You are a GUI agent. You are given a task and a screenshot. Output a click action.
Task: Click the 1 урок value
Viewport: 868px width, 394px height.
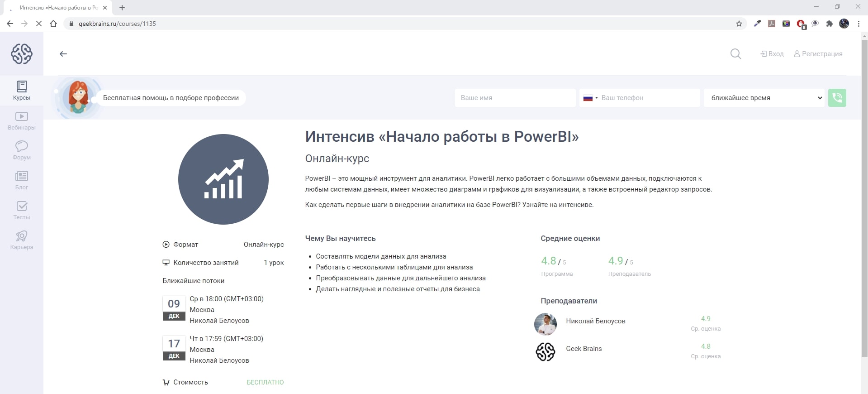[x=274, y=263]
